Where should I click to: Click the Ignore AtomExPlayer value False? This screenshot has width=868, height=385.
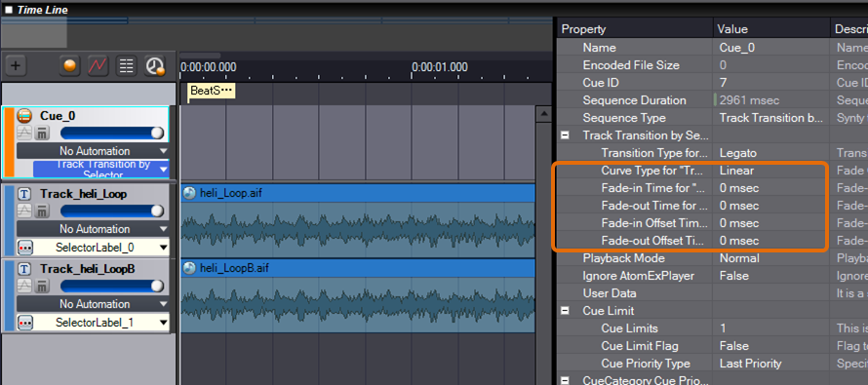771,276
